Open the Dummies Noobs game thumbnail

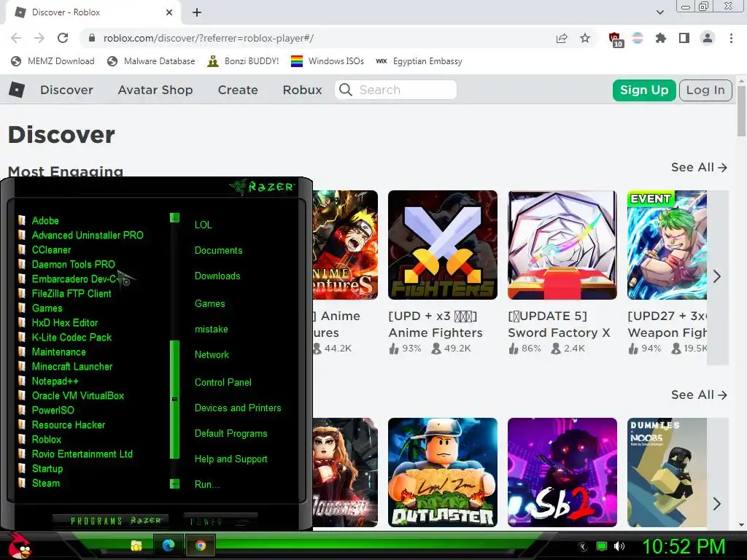667,472
